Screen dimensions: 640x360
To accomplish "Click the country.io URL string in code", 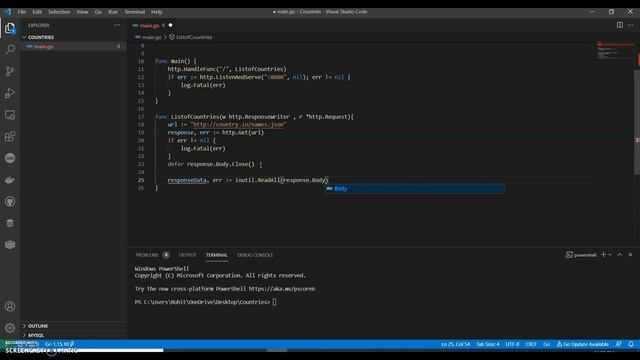I will 238,124.
